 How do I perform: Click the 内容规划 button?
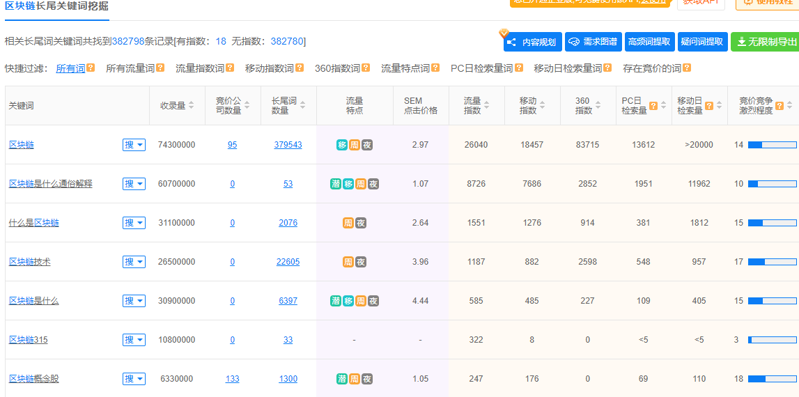[x=533, y=42]
